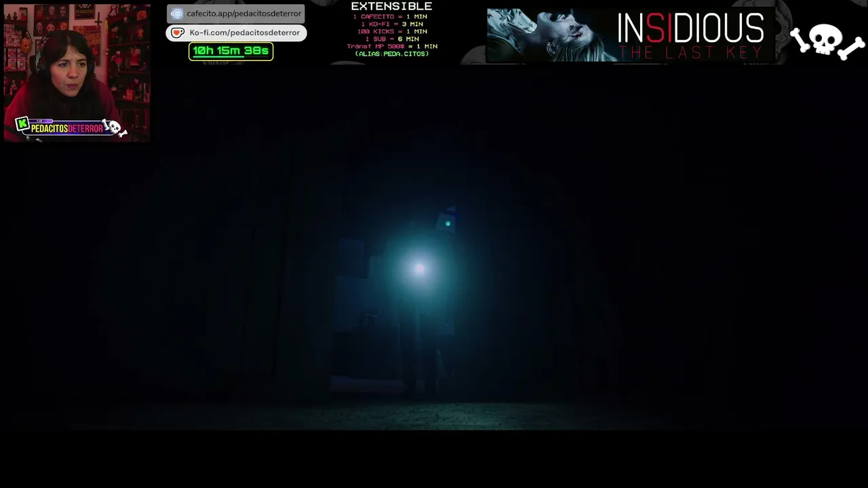
Task: Click the "1 KO-FI = 3 MIN" line
Action: point(392,24)
